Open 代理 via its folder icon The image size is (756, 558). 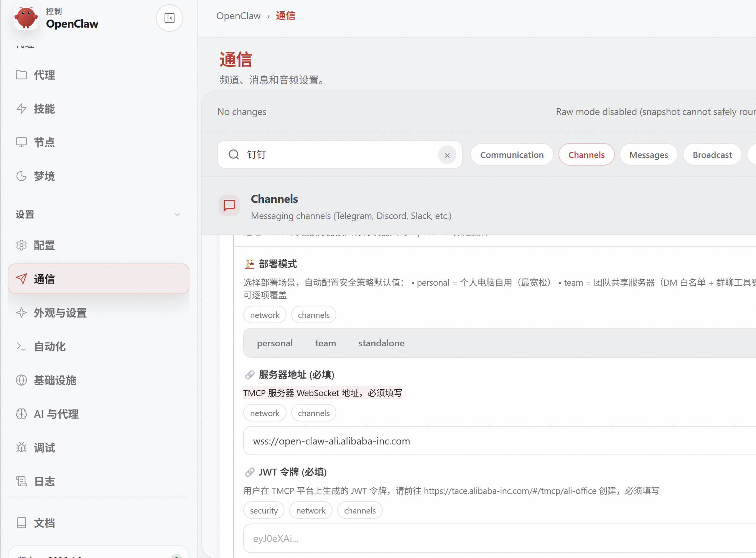point(21,75)
